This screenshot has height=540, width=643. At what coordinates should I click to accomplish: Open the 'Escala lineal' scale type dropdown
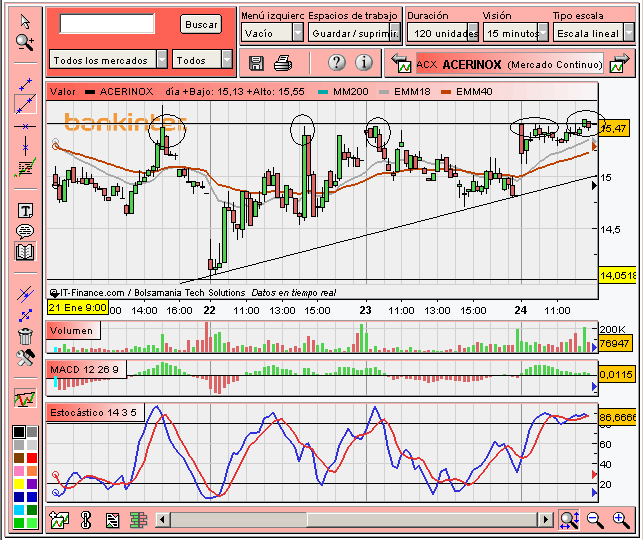coord(593,33)
